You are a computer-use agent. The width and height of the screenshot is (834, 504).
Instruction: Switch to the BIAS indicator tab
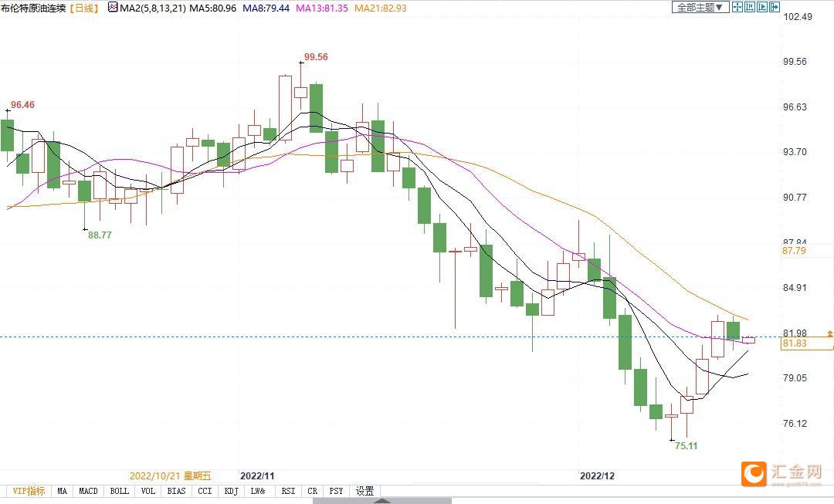pos(176,491)
